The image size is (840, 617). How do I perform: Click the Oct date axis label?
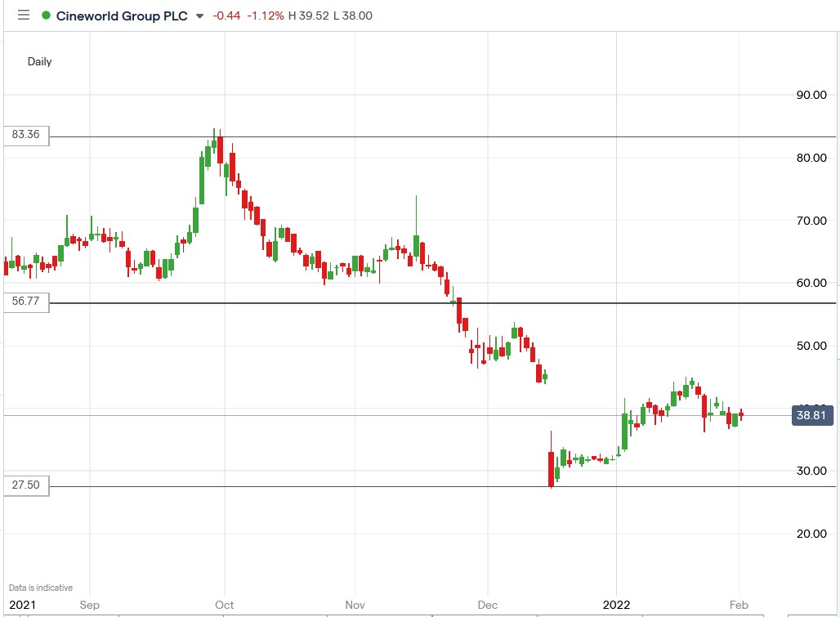225,605
